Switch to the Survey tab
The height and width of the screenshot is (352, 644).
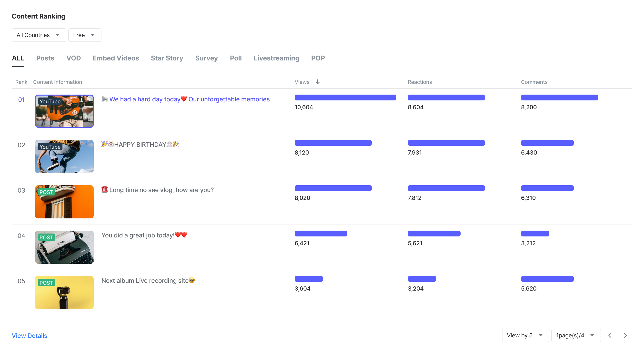click(x=207, y=58)
